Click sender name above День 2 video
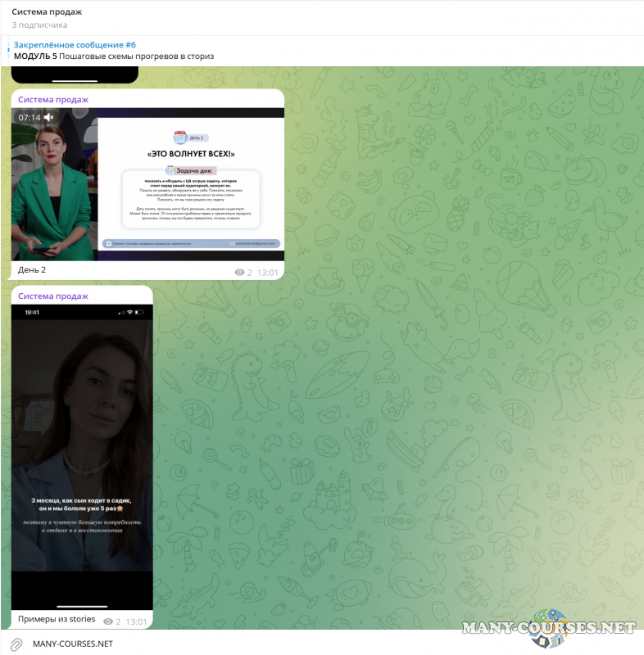This screenshot has width=644, height=655. click(x=53, y=99)
